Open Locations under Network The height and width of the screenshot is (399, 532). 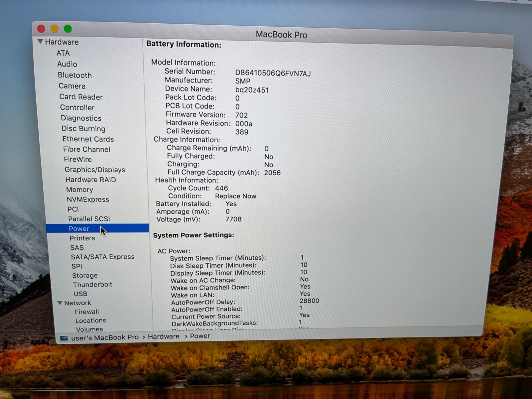[91, 321]
